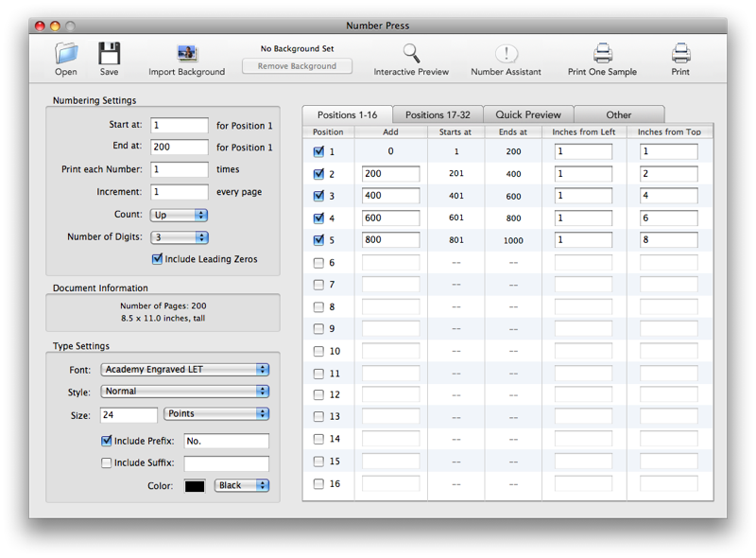Click Inches from Top field, Position 1
This screenshot has width=756, height=558.
click(669, 151)
